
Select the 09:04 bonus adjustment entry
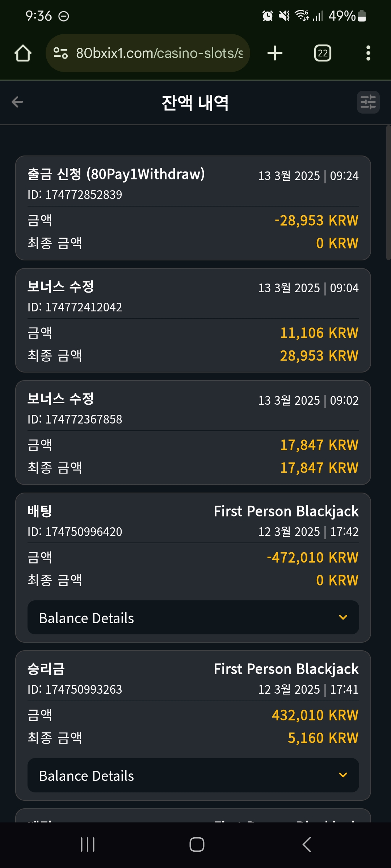193,320
